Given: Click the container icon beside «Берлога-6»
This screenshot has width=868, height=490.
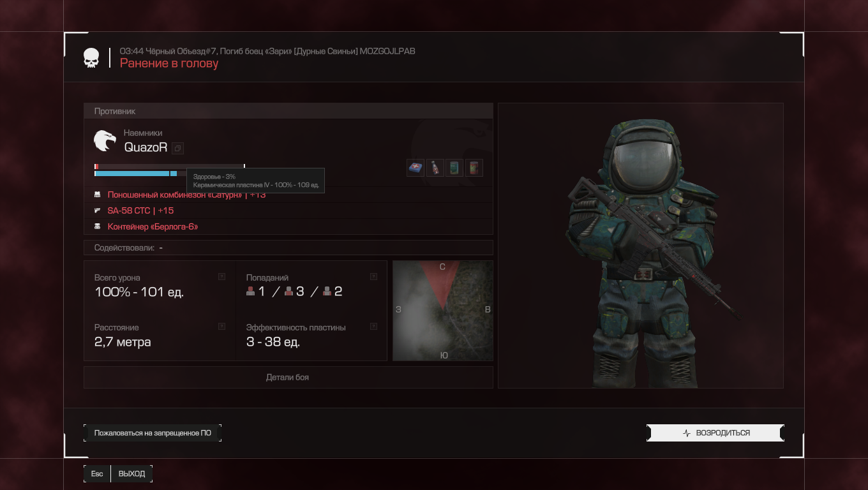Looking at the screenshot, I should click(98, 226).
